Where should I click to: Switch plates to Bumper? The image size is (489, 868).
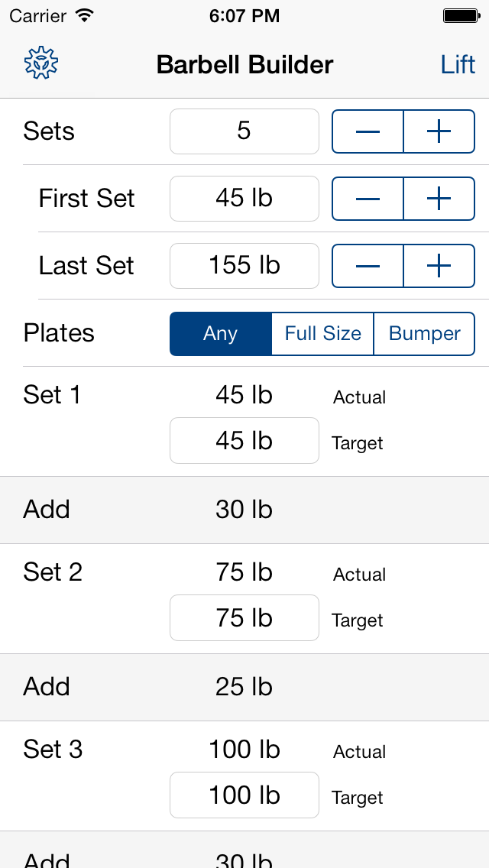pos(424,334)
